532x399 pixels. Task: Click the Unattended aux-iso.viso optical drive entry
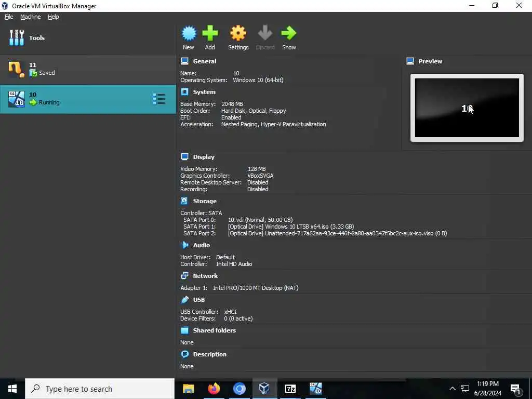pos(338,233)
